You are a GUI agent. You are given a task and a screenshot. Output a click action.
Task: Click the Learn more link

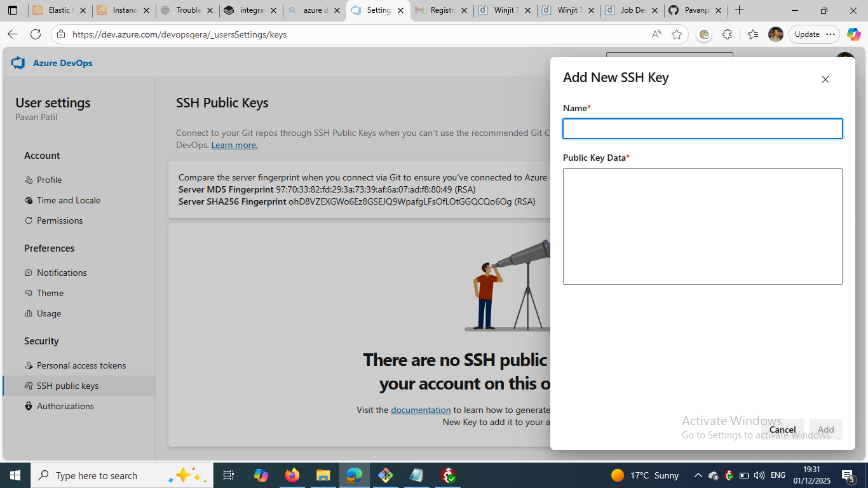(234, 145)
